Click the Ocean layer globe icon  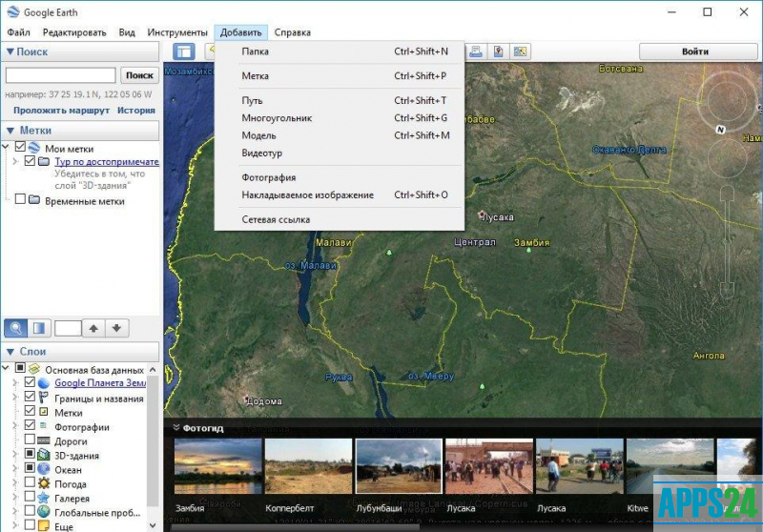[x=44, y=469]
